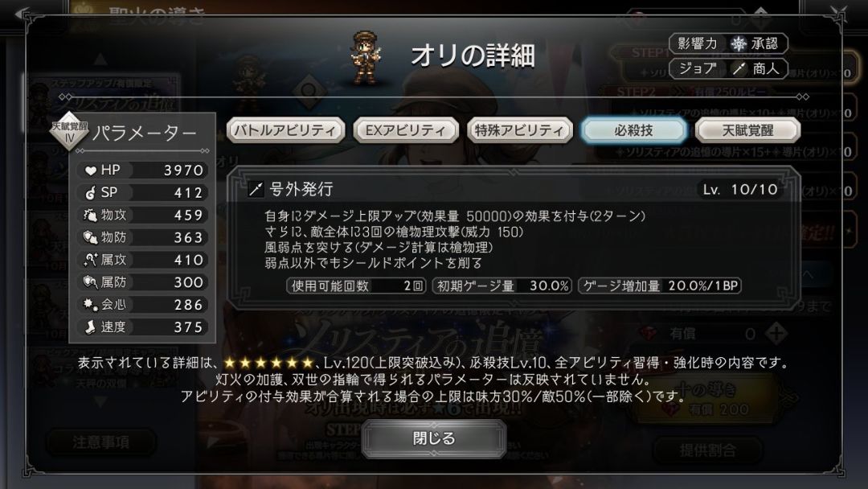Click the HP heart icon

click(90, 171)
